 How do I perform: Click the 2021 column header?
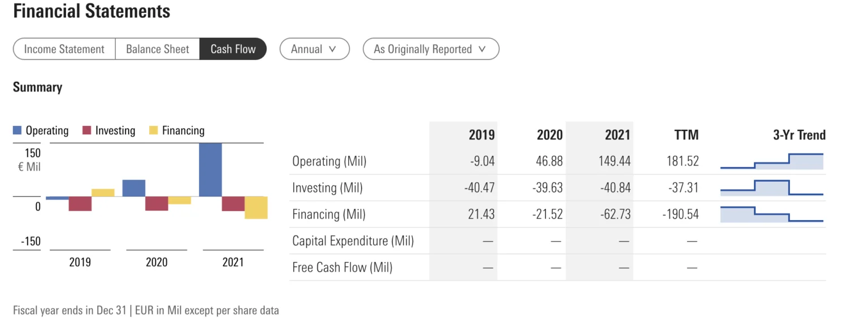click(x=617, y=135)
